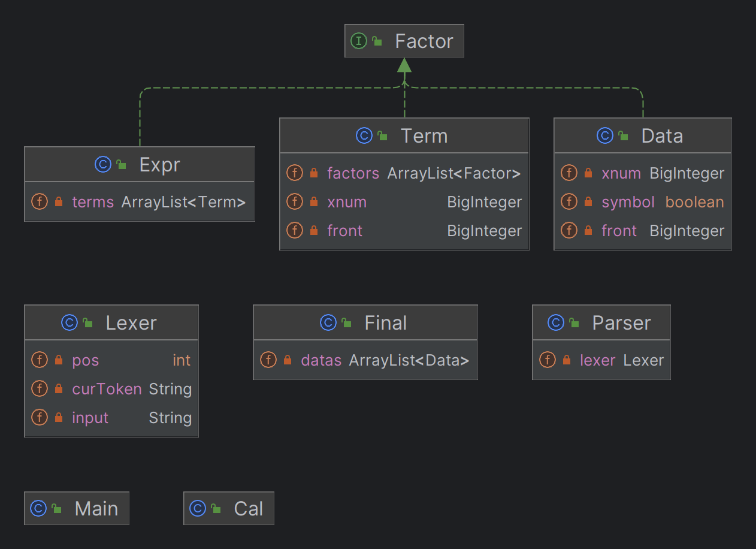Click the class icon on Cal node
756x549 pixels.
point(198,508)
